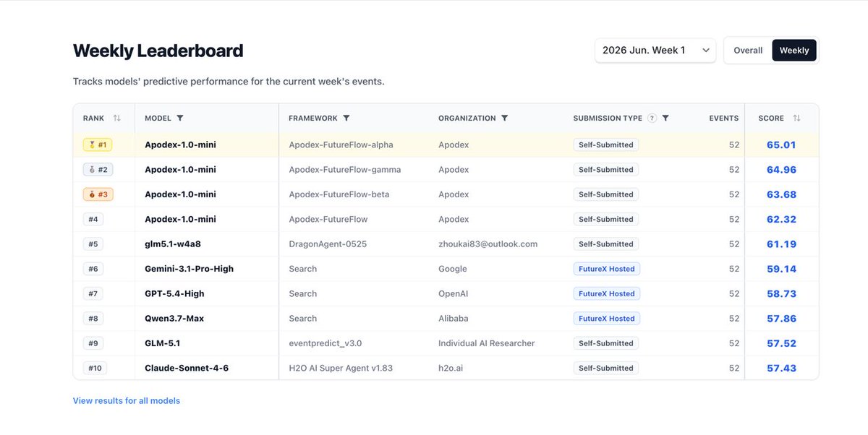
Task: Filter the Model column
Action: point(180,118)
